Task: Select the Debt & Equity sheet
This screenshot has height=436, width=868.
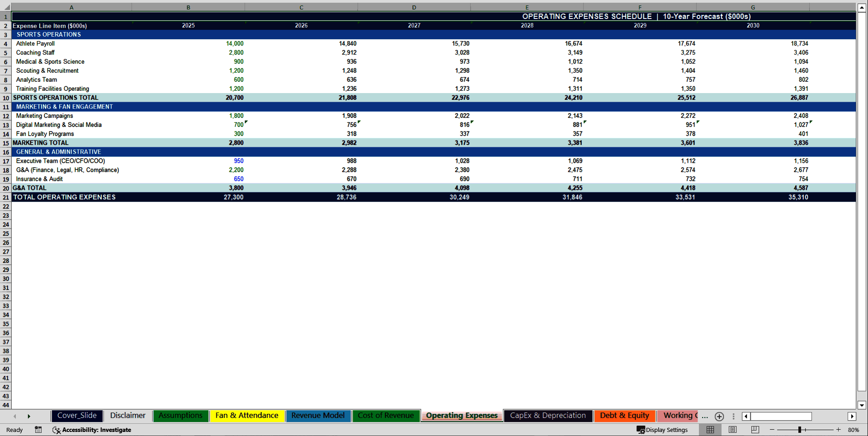Action: (x=624, y=416)
